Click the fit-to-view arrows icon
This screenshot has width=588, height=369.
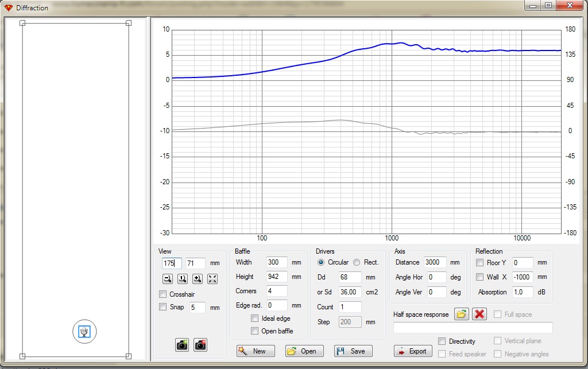(212, 279)
